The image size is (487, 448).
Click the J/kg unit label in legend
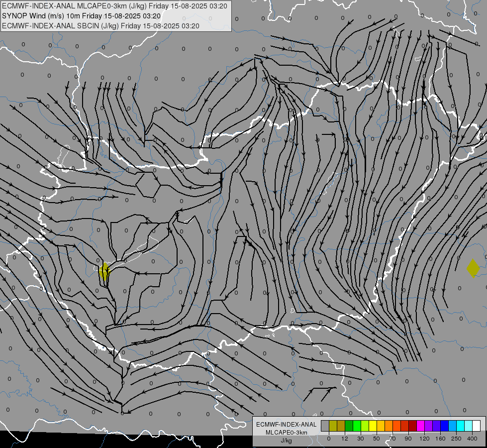pos(286,441)
